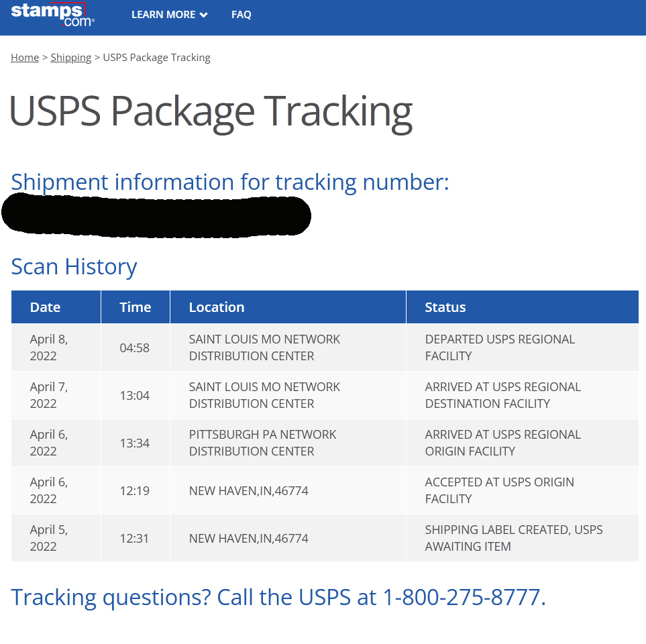
Task: Open the Shipping breadcrumb link
Action: coord(70,58)
